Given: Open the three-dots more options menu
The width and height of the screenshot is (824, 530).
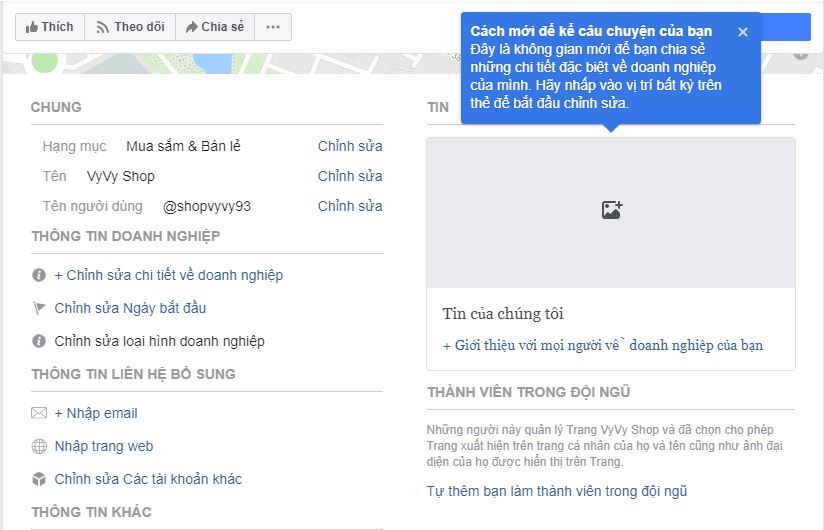Looking at the screenshot, I should click(x=273, y=27).
